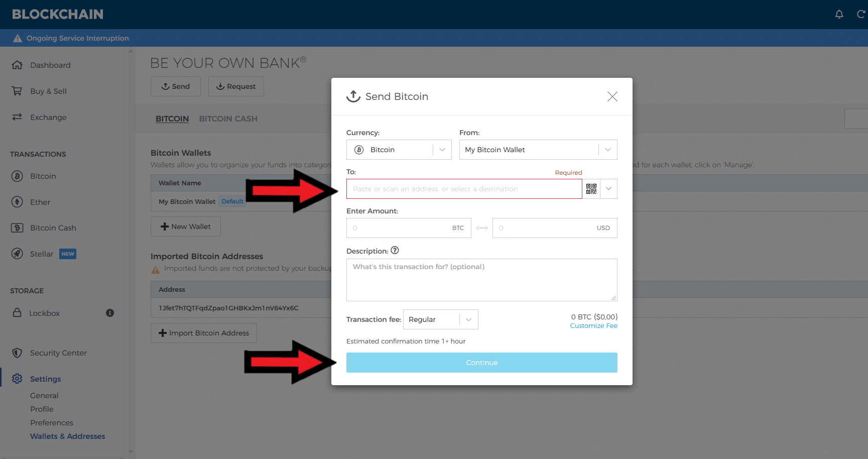Click the NEW badge beside Stellar
The image size is (868, 459).
point(68,254)
